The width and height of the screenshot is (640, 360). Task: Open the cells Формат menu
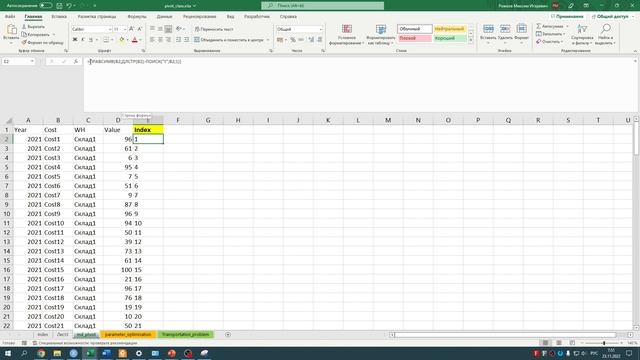[x=521, y=32]
